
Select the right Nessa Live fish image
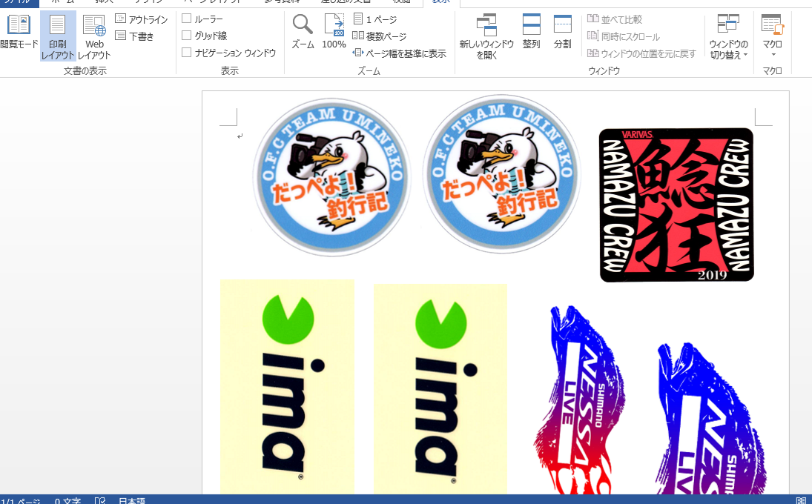click(x=712, y=417)
